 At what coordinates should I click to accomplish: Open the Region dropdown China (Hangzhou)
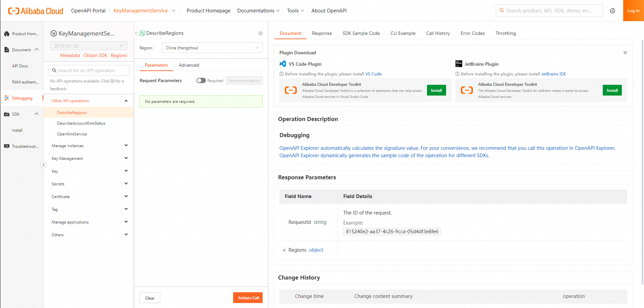[x=212, y=48]
